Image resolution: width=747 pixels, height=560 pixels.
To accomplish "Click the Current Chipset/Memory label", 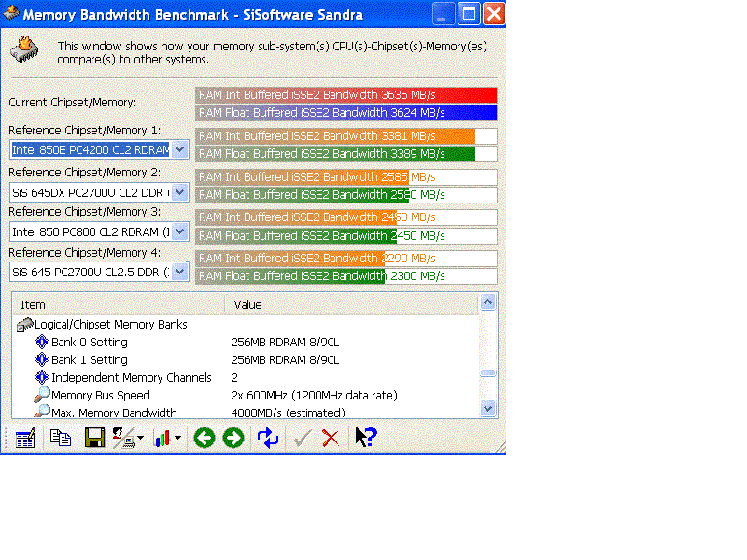I will [73, 103].
